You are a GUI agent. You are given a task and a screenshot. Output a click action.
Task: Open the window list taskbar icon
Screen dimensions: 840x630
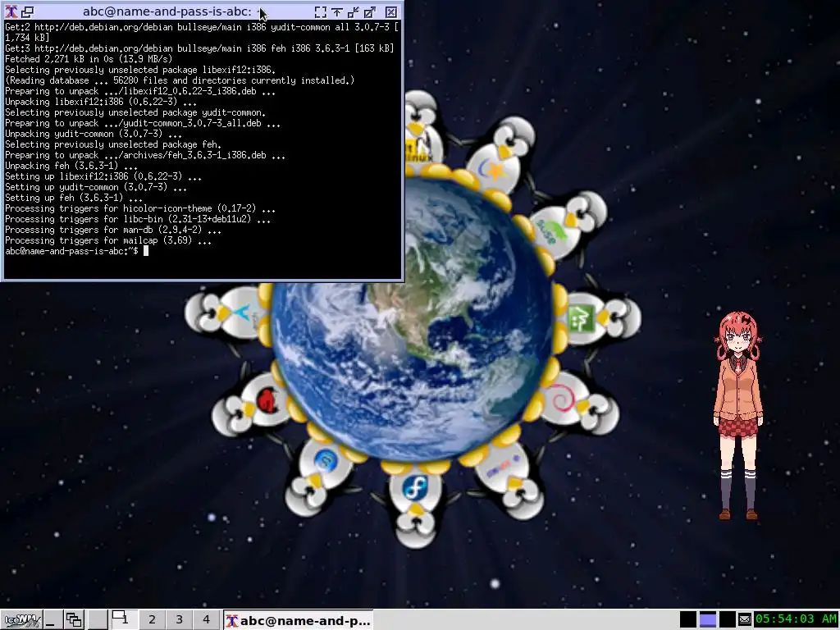(x=73, y=620)
